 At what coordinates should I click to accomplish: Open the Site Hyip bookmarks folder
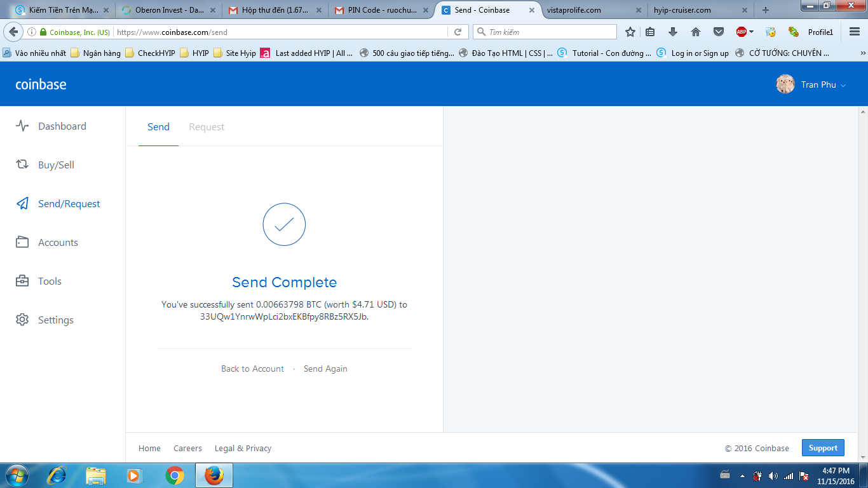(234, 53)
